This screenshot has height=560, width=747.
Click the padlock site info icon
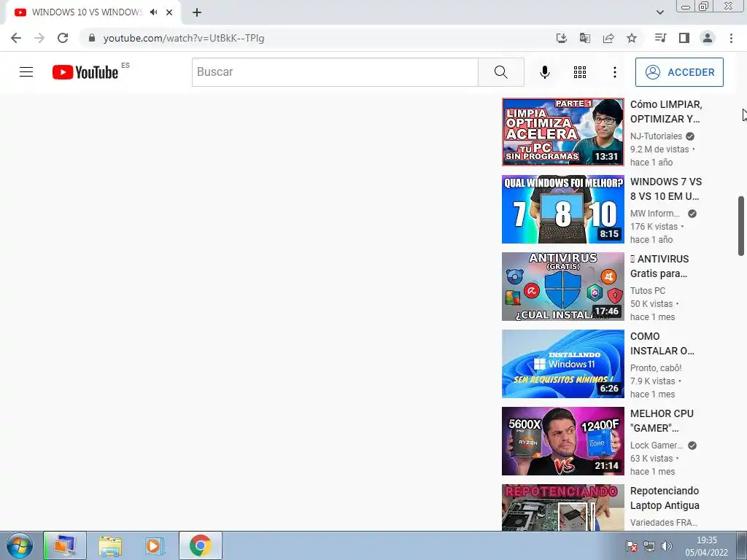tap(92, 38)
